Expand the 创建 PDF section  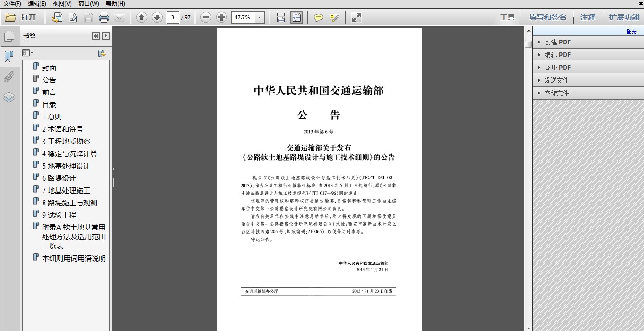pyautogui.click(x=588, y=42)
